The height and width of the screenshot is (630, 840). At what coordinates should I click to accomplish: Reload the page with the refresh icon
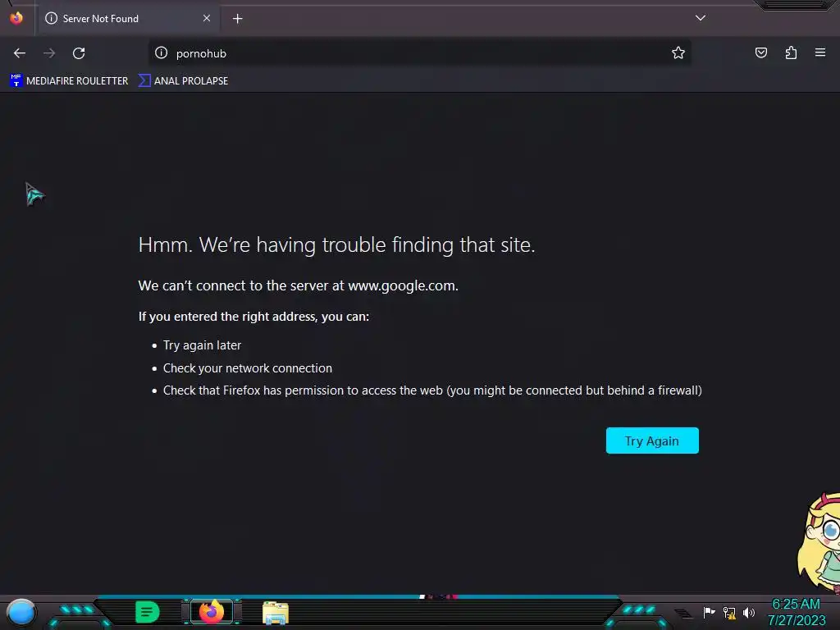[79, 53]
